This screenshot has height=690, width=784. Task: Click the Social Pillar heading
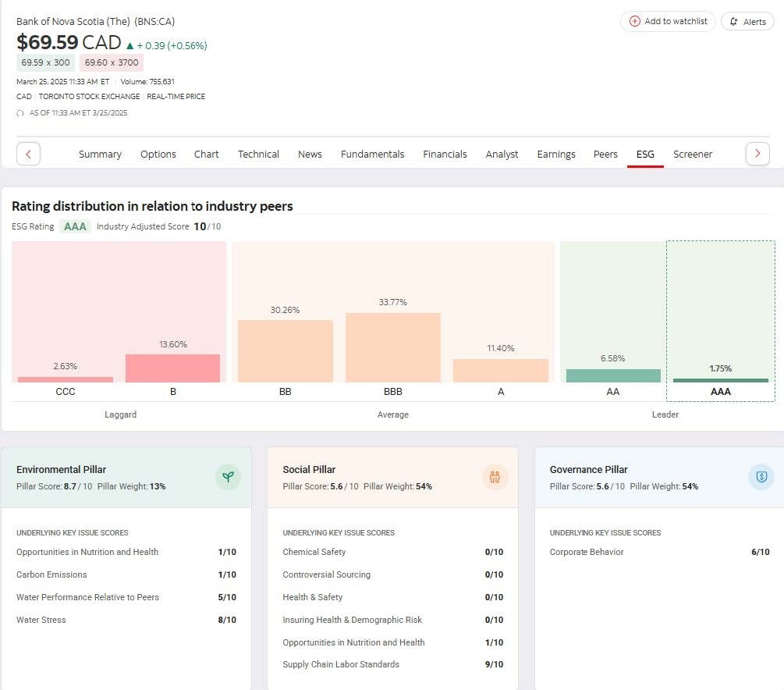click(x=309, y=469)
